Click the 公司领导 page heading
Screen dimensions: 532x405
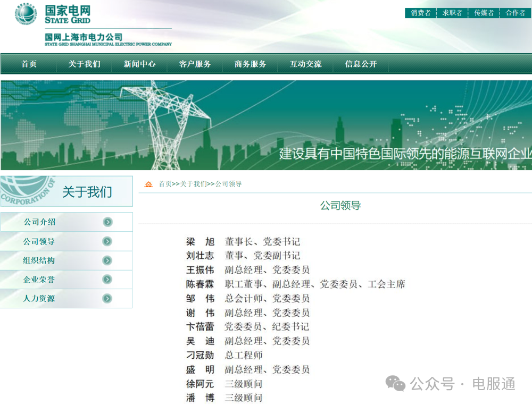pos(340,205)
